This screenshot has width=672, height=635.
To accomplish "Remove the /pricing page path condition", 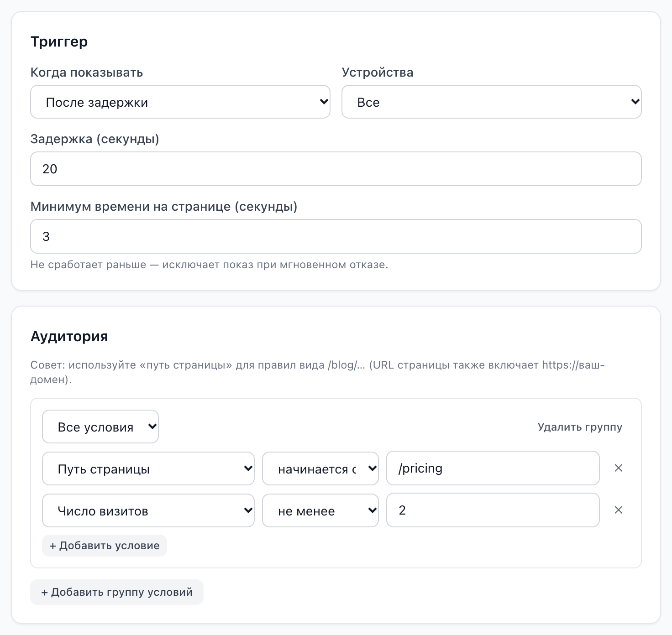I will coord(619,468).
